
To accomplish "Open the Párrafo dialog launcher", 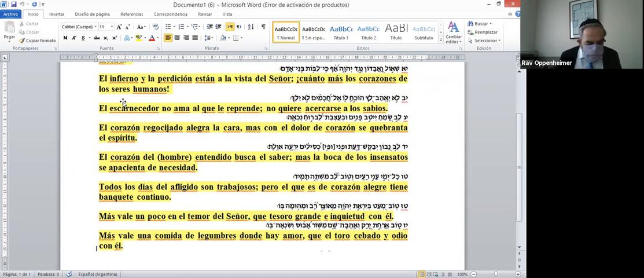I will pyautogui.click(x=266, y=49).
